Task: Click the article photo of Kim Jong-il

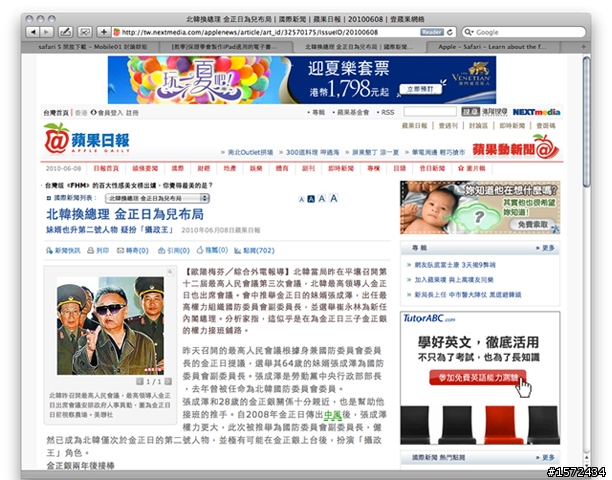Action: pos(110,326)
